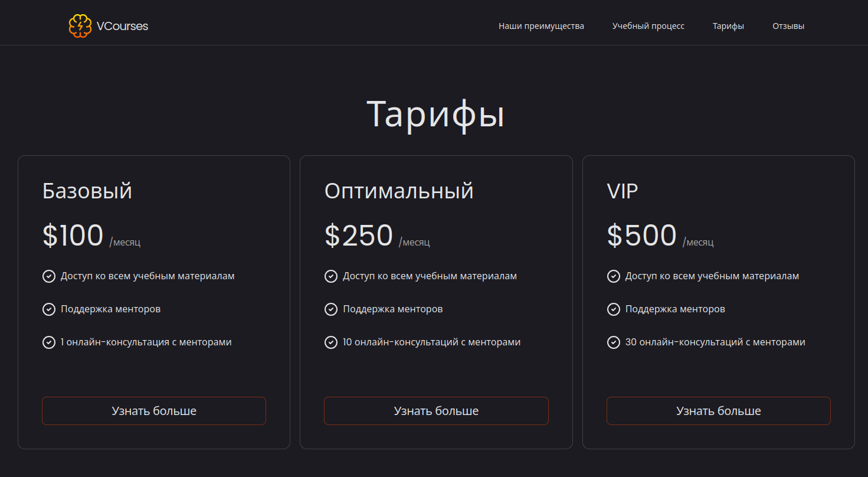Click checkmark beside Оптимальный Поддержка менторов
868x477 pixels.
(331, 309)
